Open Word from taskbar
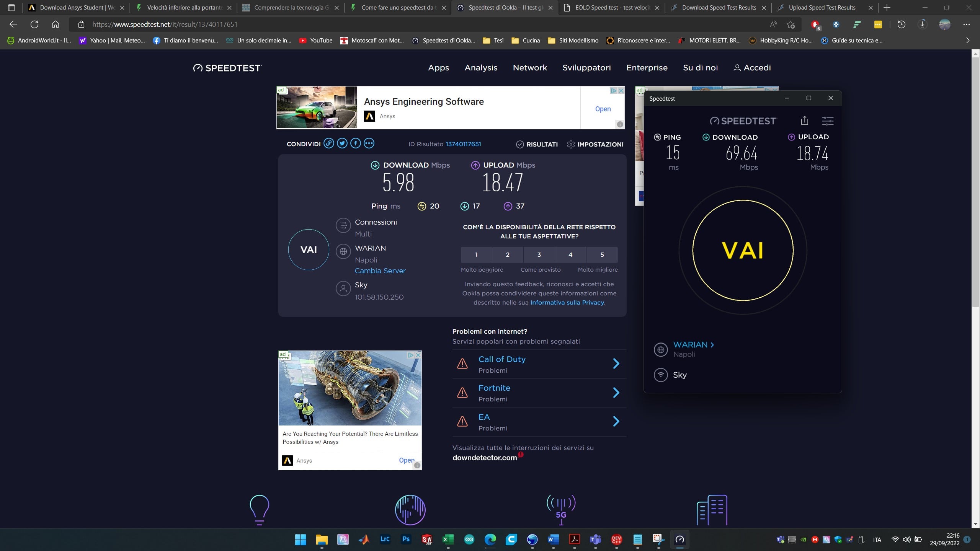This screenshot has width=980, height=551. click(x=553, y=540)
